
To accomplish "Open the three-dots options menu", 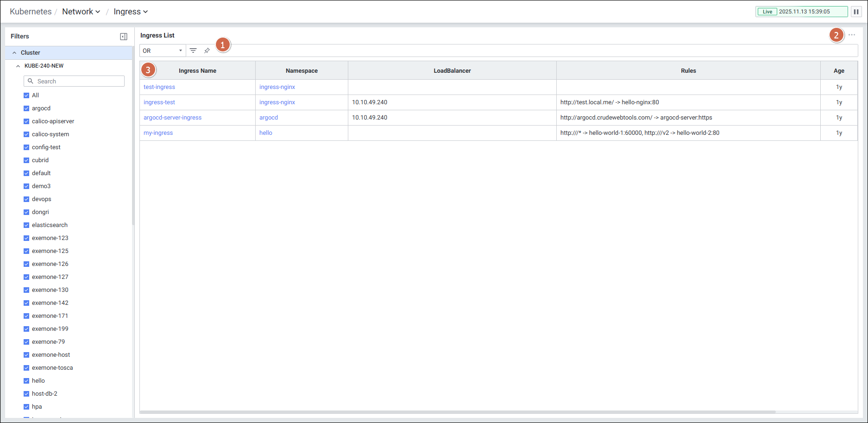I will [x=852, y=35].
